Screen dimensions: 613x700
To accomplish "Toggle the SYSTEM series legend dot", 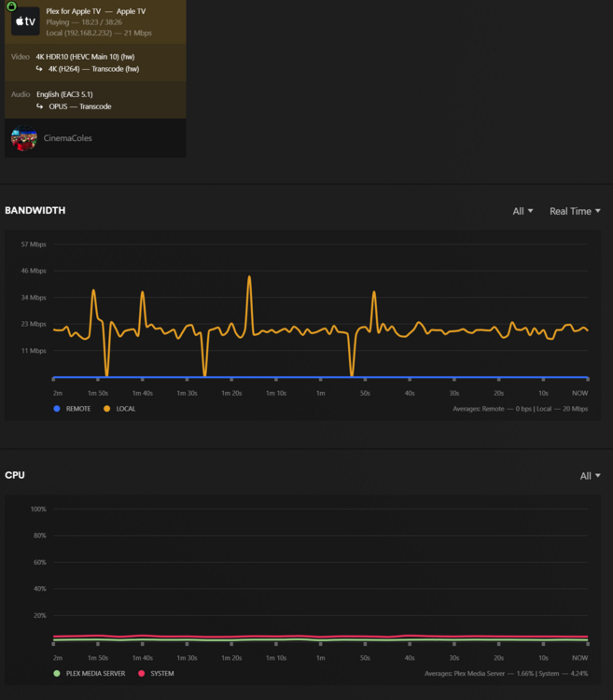I will 142,673.
